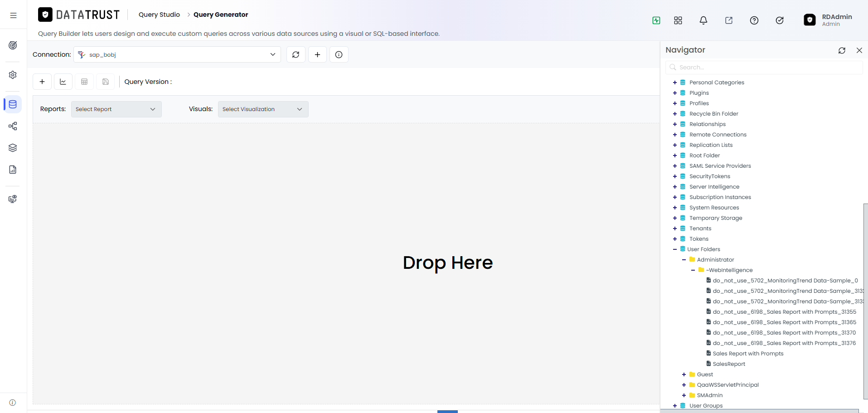Select the SalesReport document
868x413 pixels.
pos(729,364)
